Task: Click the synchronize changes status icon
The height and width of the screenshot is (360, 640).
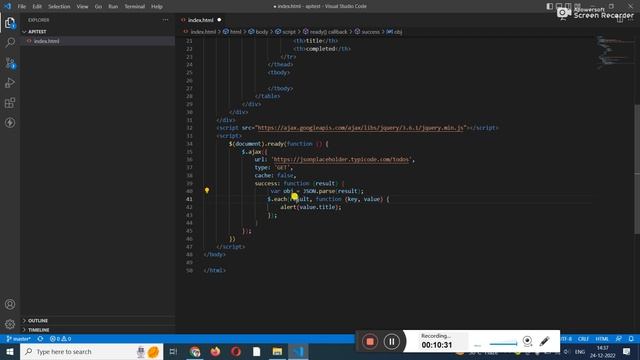Action: [40, 339]
